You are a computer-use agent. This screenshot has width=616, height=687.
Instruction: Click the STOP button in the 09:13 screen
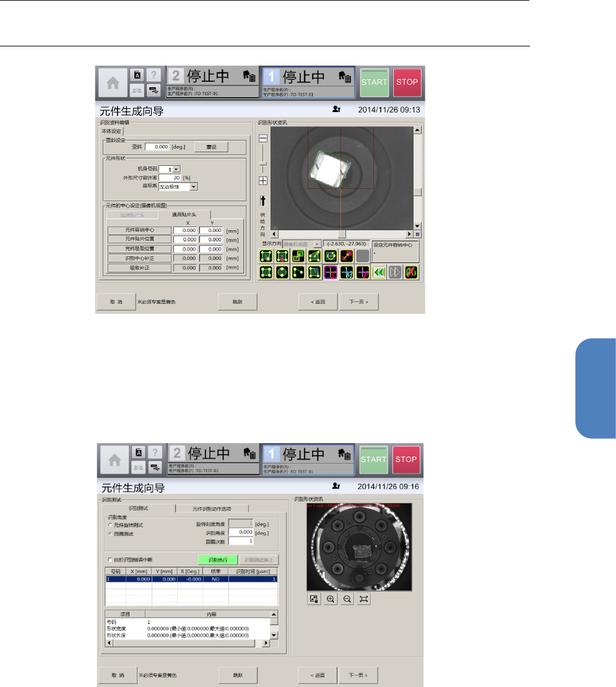(x=407, y=82)
